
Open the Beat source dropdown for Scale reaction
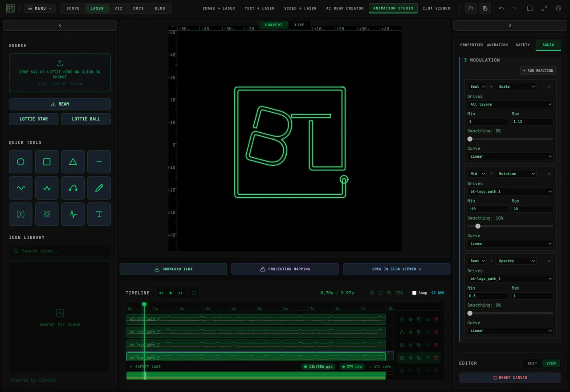[x=477, y=86]
